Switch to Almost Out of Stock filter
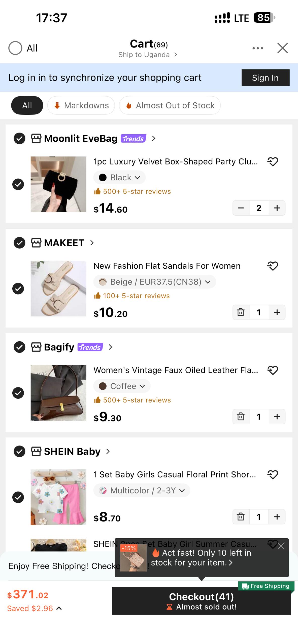The width and height of the screenshot is (298, 644). point(170,105)
